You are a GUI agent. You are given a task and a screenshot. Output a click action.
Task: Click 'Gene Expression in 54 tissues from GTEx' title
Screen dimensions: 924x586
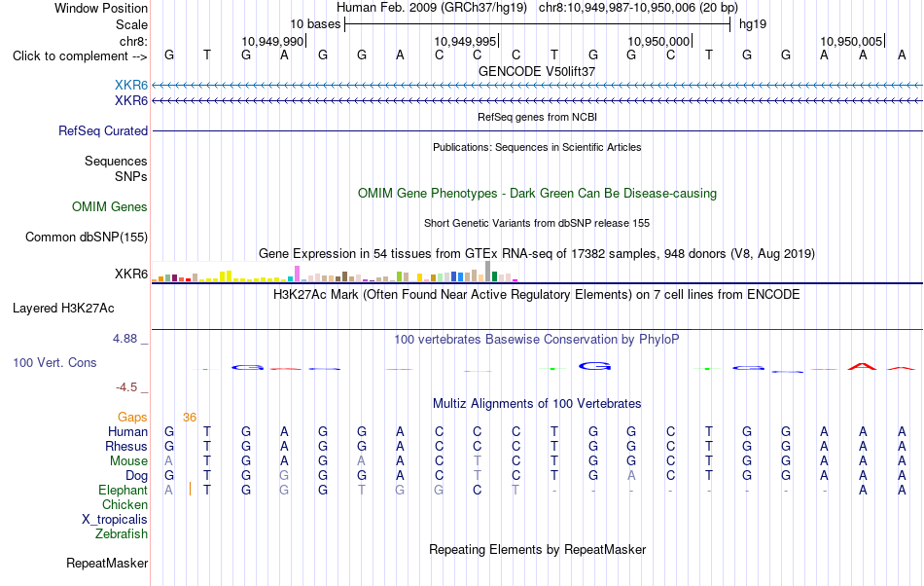tap(537, 254)
